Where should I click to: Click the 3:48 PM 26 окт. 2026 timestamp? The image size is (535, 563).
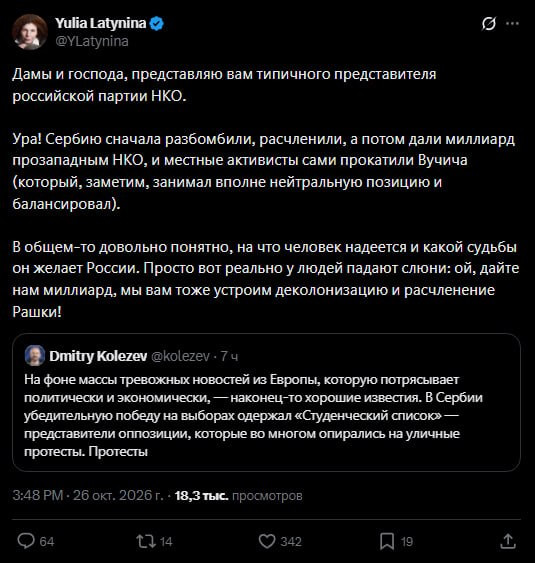(x=88, y=495)
